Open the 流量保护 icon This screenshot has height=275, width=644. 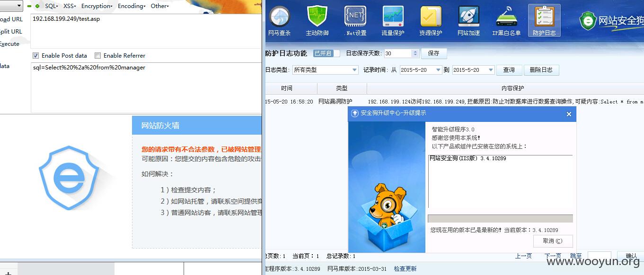[393, 21]
